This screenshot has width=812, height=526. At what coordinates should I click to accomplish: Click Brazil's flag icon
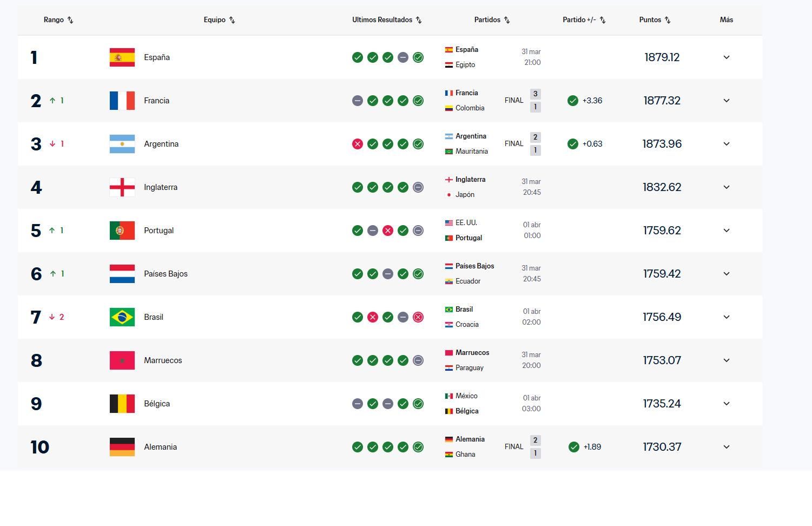point(122,317)
